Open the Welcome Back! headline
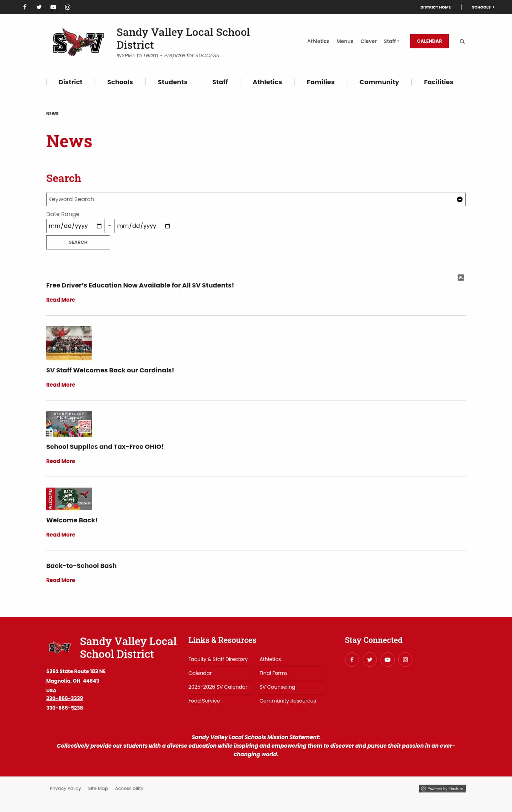512x812 pixels. [72, 520]
